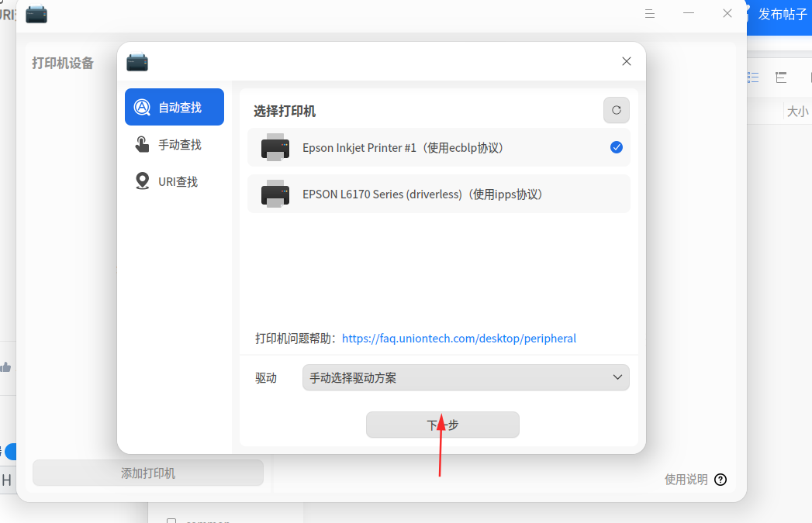Click the refresh printer list icon
Screen dimensions: 812x523
(617, 110)
